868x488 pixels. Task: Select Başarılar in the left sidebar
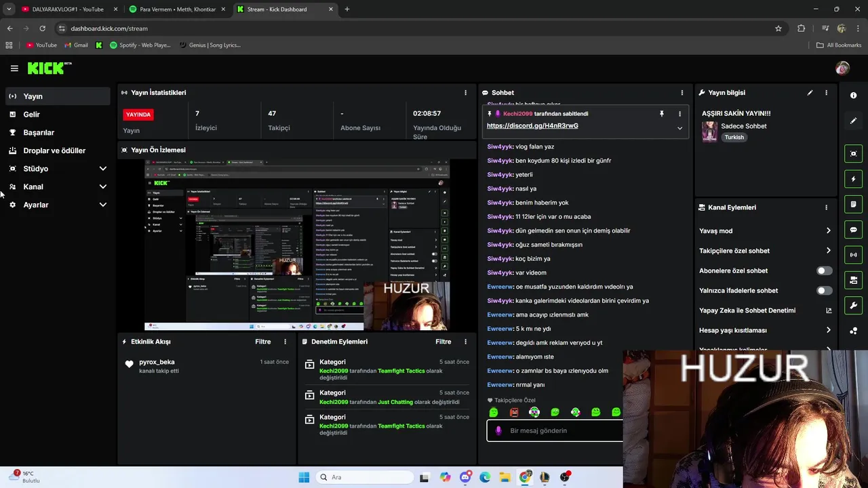[58, 133]
